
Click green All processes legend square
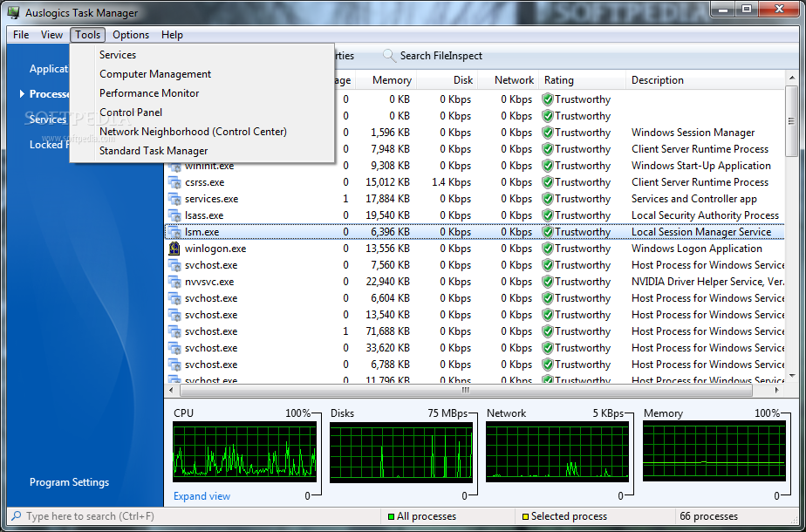pyautogui.click(x=391, y=516)
